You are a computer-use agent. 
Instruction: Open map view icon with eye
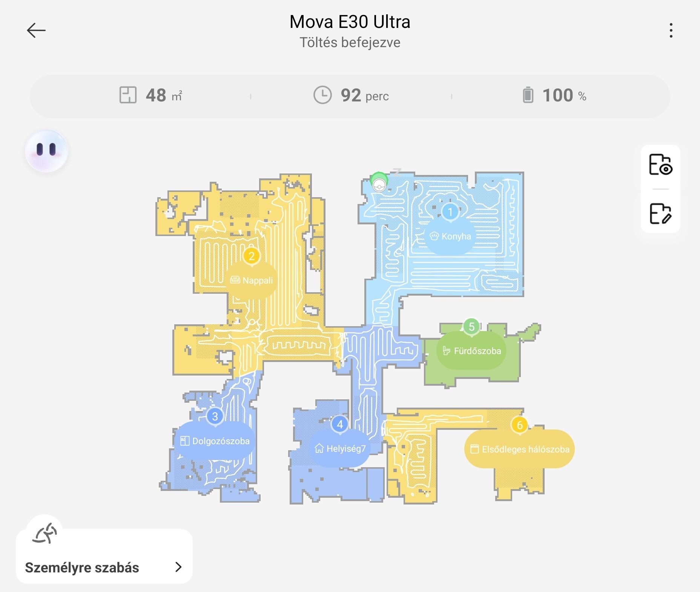click(x=660, y=165)
